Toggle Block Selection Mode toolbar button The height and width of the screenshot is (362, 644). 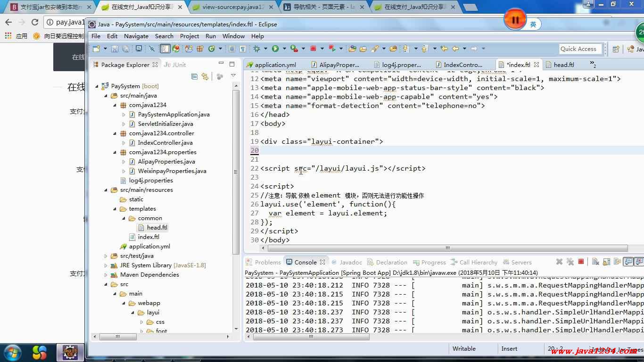(x=232, y=49)
